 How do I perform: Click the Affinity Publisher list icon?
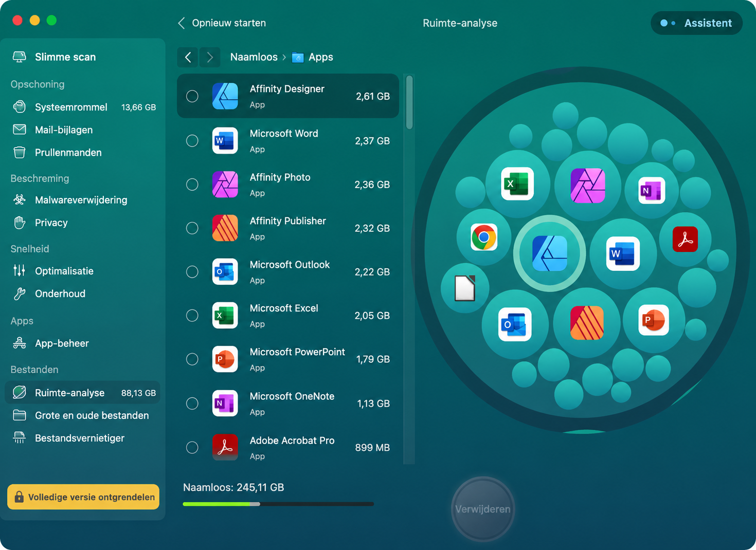click(x=225, y=228)
